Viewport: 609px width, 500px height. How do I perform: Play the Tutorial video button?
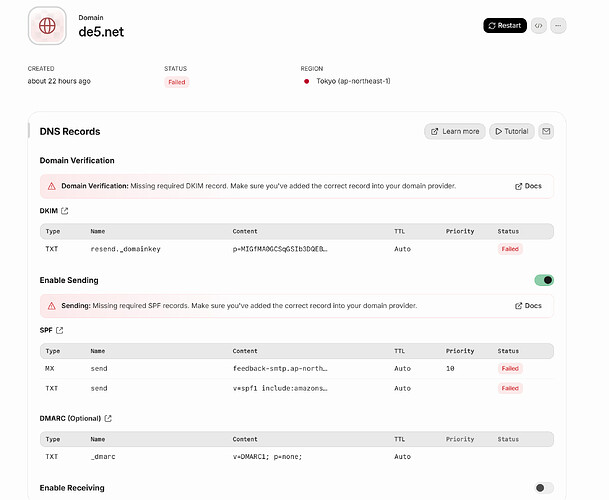click(x=511, y=131)
